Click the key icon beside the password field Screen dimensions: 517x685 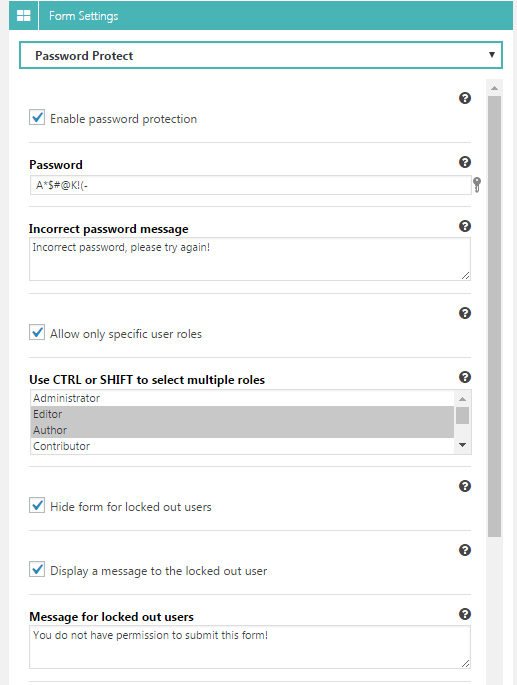click(477, 185)
